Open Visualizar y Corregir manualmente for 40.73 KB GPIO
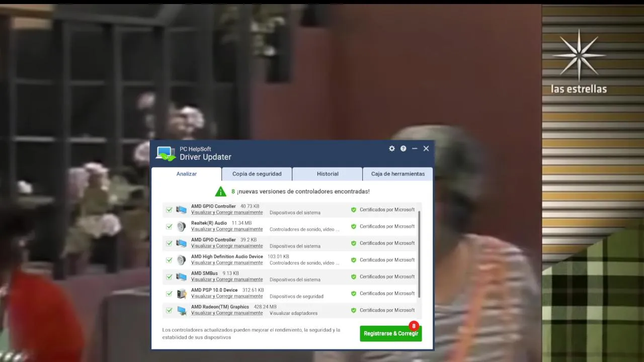The image size is (644, 362). click(227, 212)
